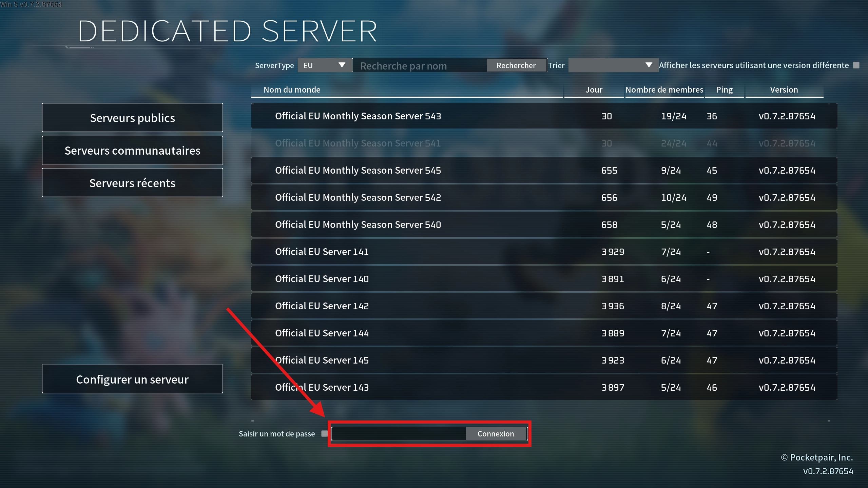Tick the Saisir un mot de passe checkbox
Image resolution: width=868 pixels, height=488 pixels.
click(x=324, y=433)
